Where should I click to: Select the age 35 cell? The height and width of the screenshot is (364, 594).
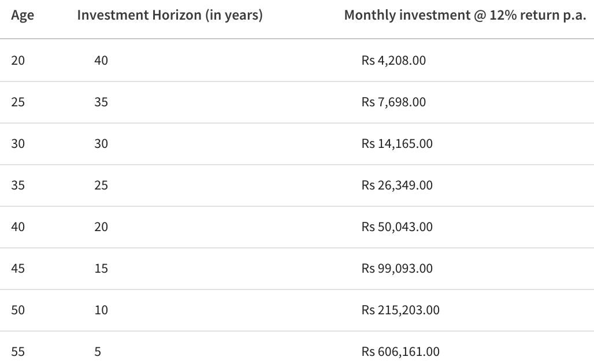[18, 185]
